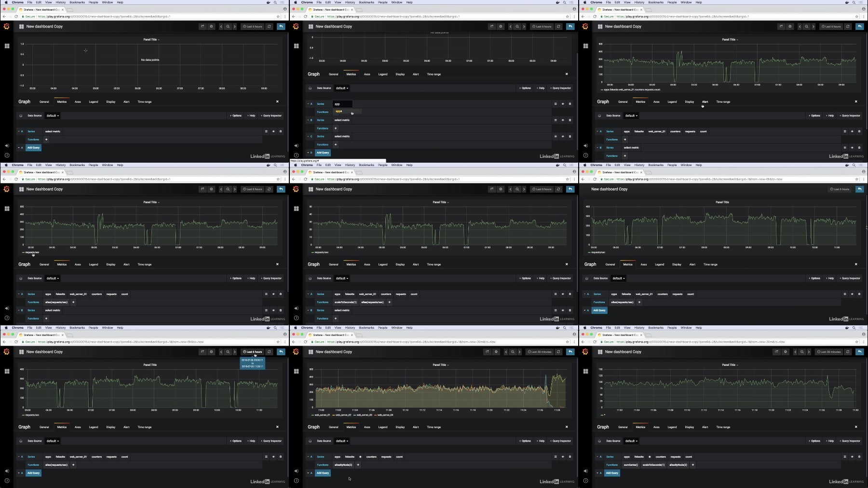The width and height of the screenshot is (868, 488).
Task: Toggle query A visibility eye, bottom-middle frame
Action: tap(563, 457)
